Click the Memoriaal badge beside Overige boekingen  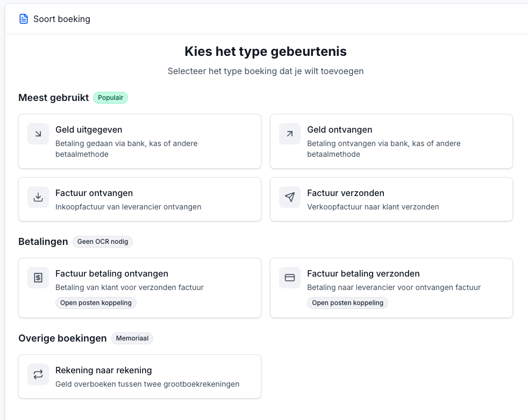(x=132, y=338)
